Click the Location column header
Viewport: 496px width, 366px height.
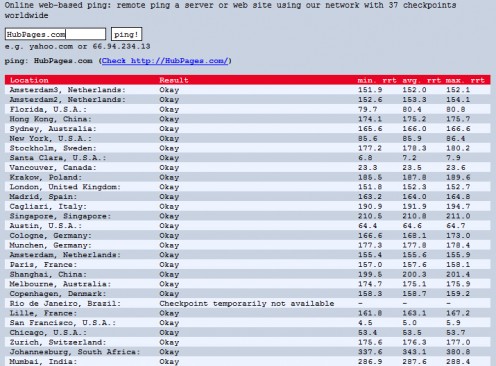[x=29, y=80]
